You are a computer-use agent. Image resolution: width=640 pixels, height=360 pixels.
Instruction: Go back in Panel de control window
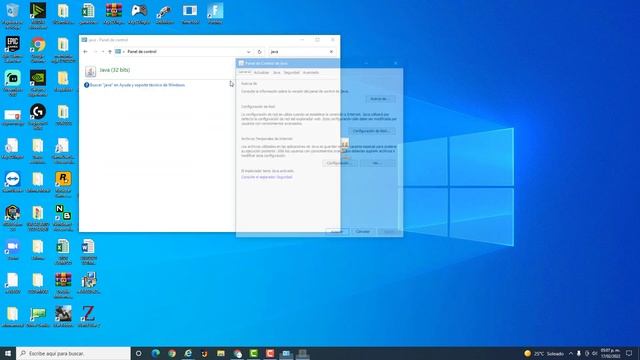[x=85, y=52]
